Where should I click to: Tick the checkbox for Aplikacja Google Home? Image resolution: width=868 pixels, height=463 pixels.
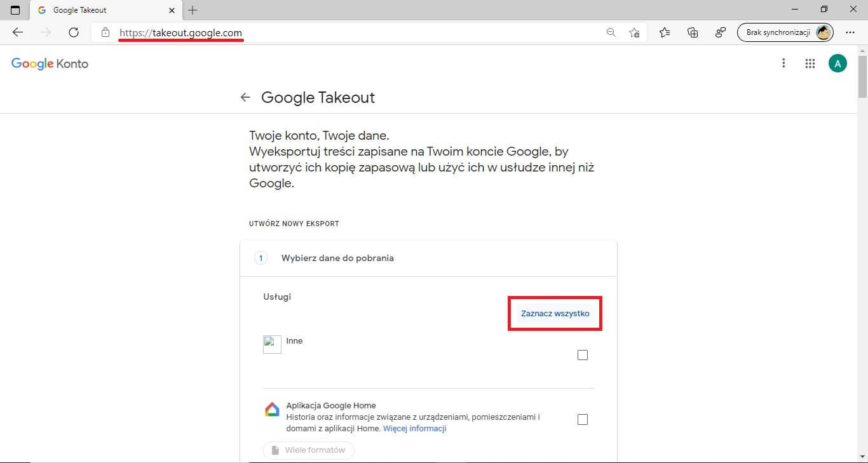(583, 419)
